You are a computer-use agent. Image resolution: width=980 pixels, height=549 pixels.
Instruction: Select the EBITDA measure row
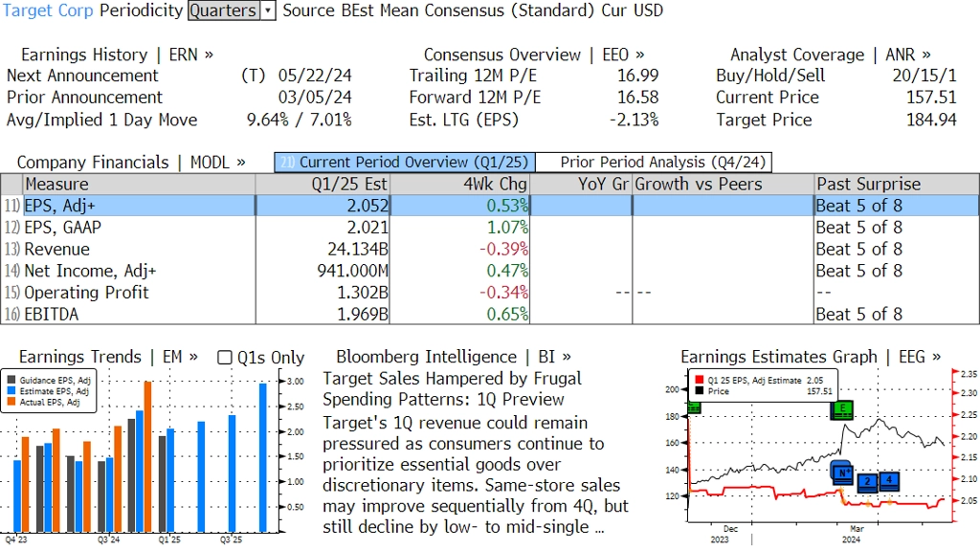click(x=490, y=314)
